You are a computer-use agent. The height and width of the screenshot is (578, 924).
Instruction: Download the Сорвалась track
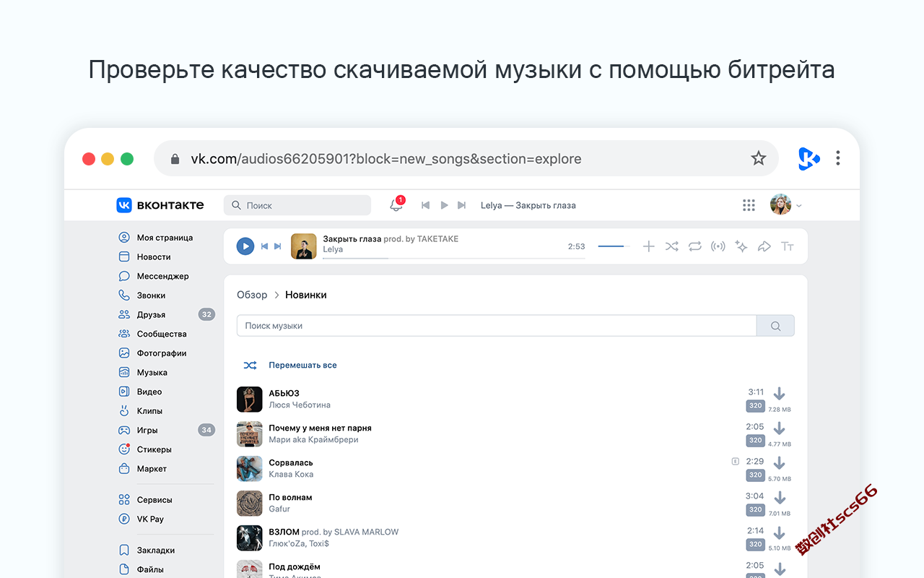779,464
